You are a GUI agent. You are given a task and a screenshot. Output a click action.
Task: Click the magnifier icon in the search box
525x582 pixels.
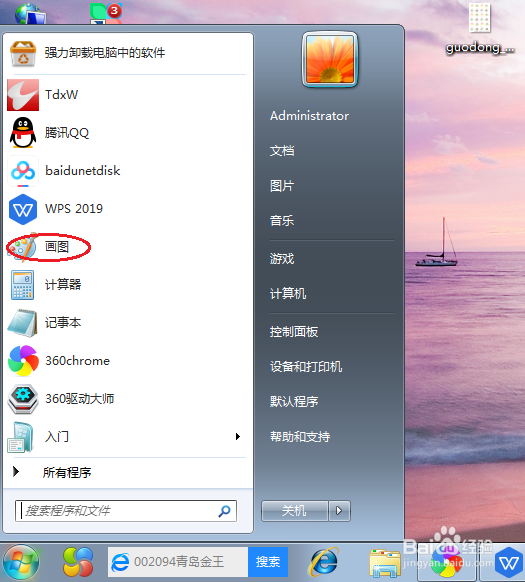pyautogui.click(x=224, y=511)
